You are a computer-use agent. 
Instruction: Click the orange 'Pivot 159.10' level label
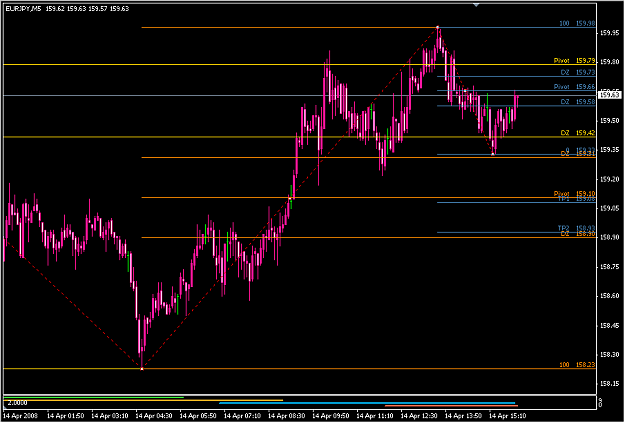574,193
